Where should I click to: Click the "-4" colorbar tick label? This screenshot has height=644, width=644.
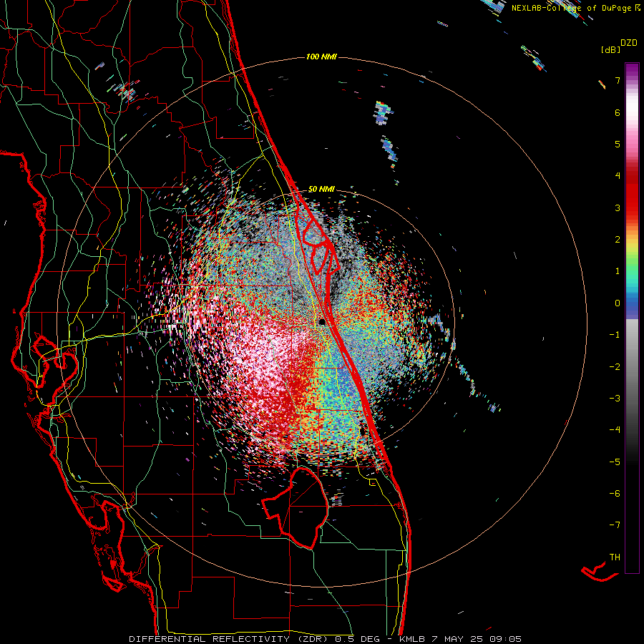pyautogui.click(x=615, y=430)
